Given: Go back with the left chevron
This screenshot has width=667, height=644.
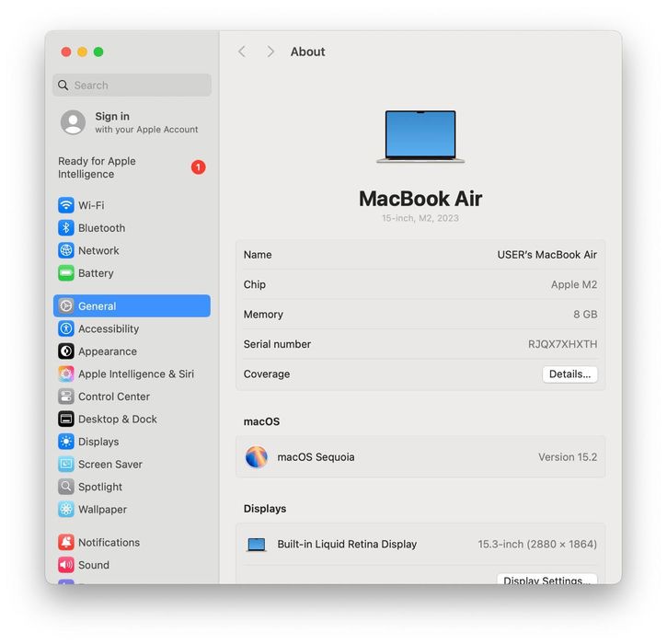Looking at the screenshot, I should click(242, 52).
